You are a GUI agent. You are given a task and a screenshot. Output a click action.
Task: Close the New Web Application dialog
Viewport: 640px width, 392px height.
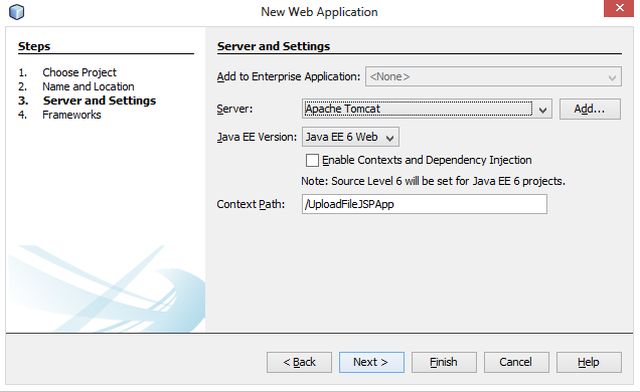tap(619, 8)
